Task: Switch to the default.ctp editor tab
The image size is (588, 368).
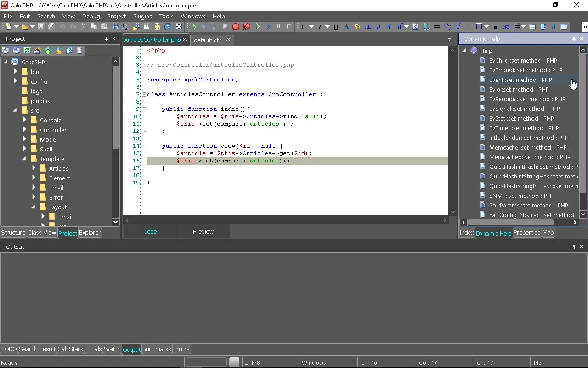Action: (208, 40)
